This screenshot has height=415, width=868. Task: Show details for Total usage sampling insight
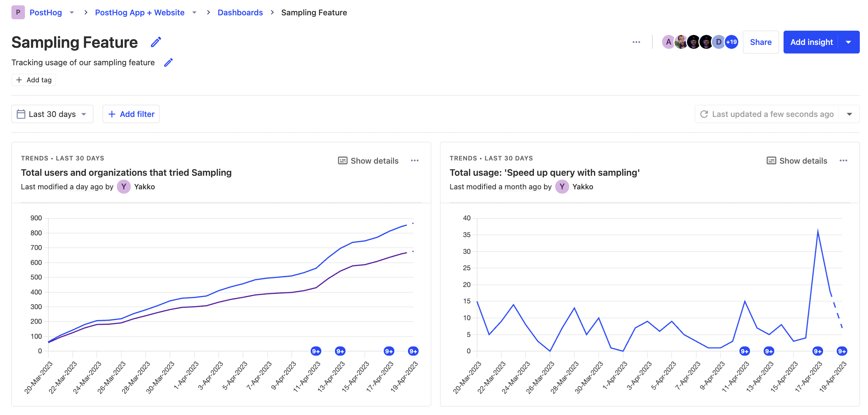click(x=797, y=161)
